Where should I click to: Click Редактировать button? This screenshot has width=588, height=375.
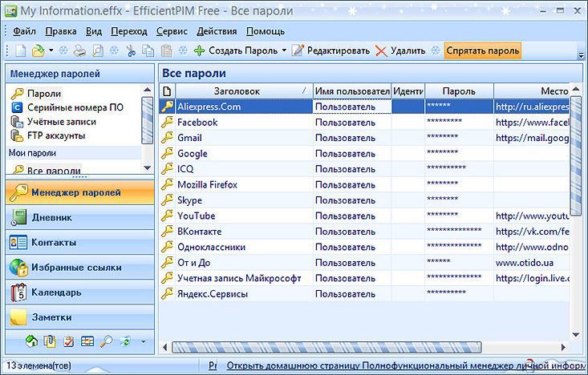pyautogui.click(x=331, y=50)
